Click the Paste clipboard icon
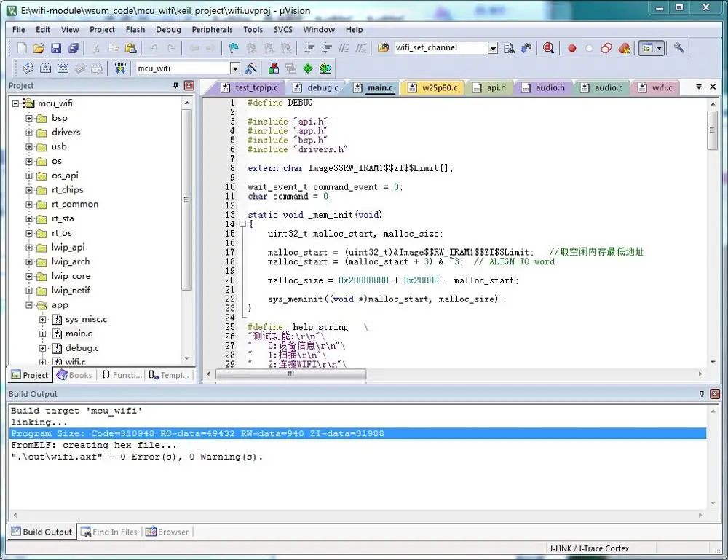The image size is (728, 560). point(131,48)
